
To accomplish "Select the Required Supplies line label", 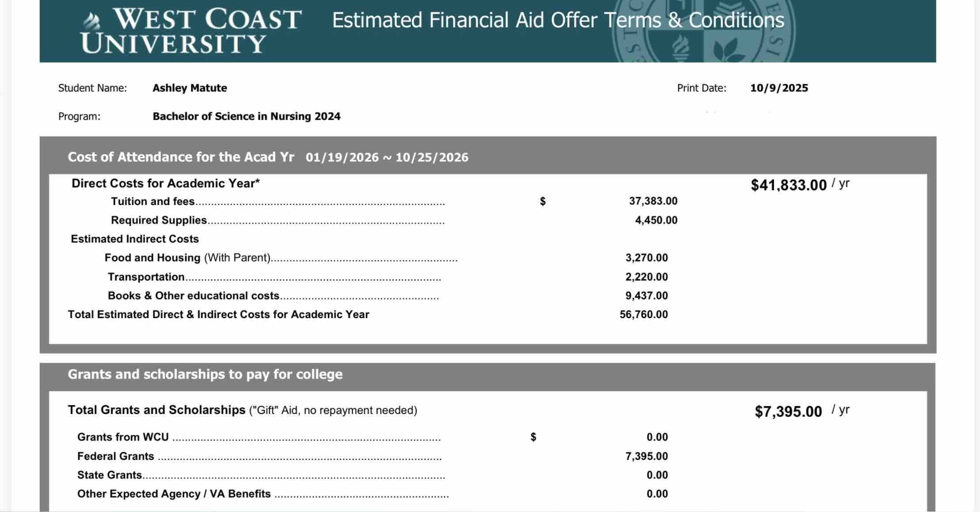I will click(159, 220).
